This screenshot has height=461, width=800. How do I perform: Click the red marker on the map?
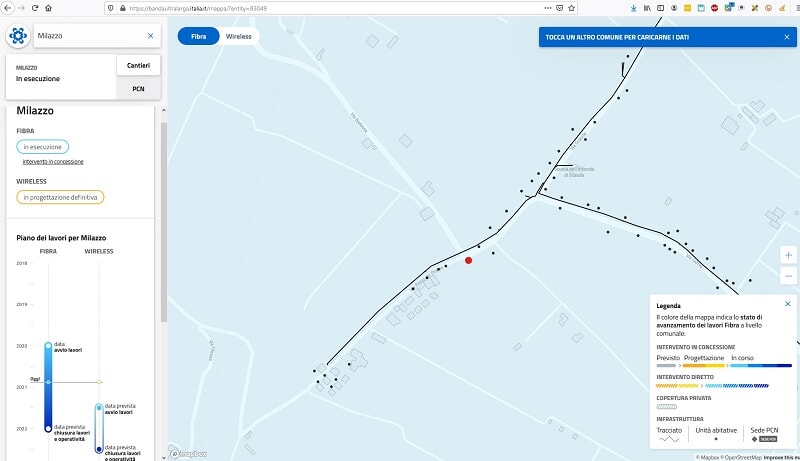[x=468, y=261]
